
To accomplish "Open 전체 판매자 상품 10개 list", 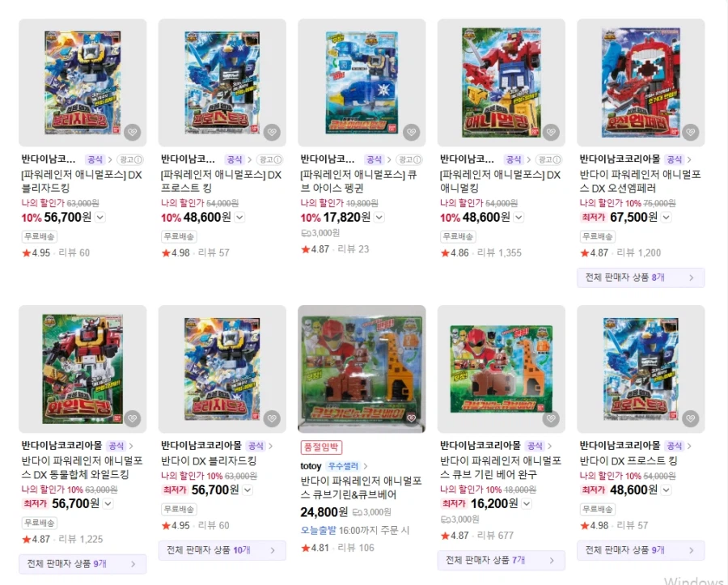I will pos(222,550).
